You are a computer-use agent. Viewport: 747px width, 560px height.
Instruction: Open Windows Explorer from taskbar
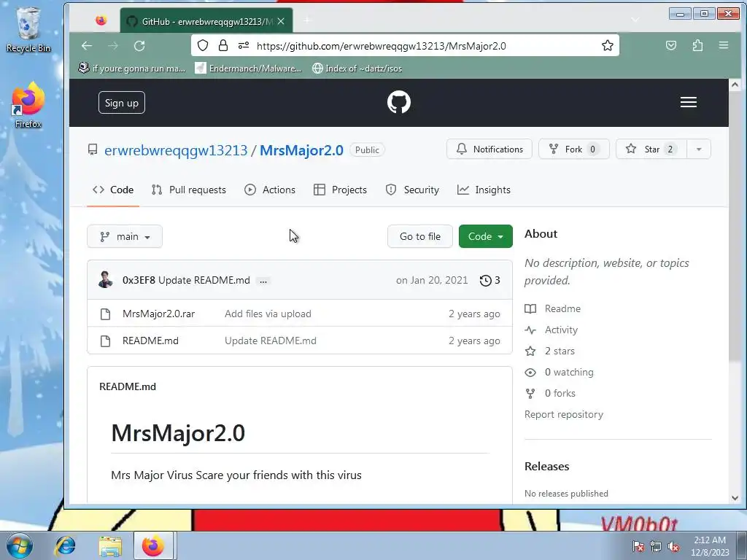click(x=110, y=546)
